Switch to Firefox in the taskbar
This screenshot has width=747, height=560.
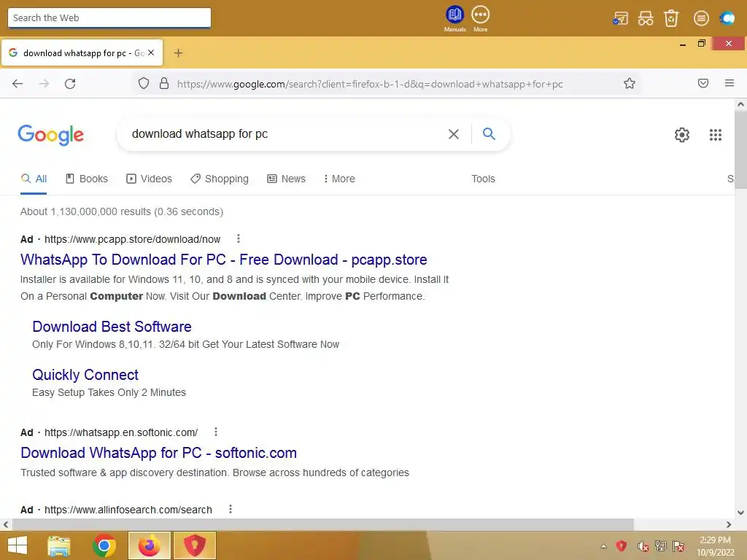150,545
